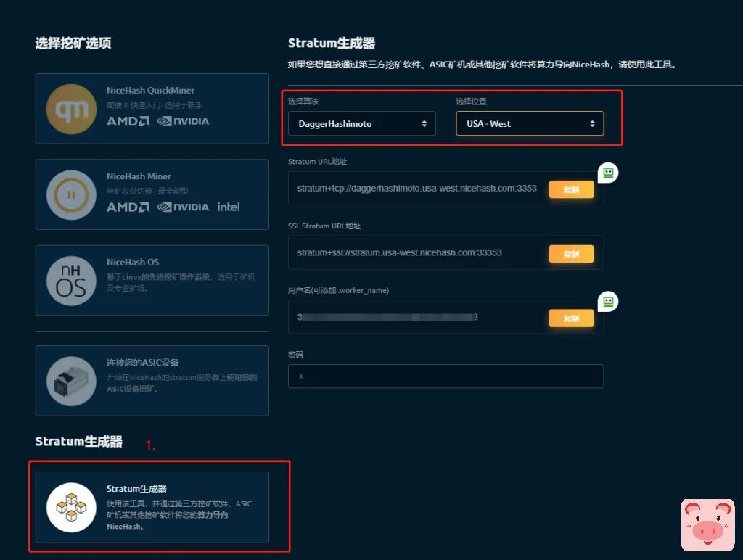Click the chat bubble icon beside Stratum URL
This screenshot has height=560, width=743.
pyautogui.click(x=608, y=173)
